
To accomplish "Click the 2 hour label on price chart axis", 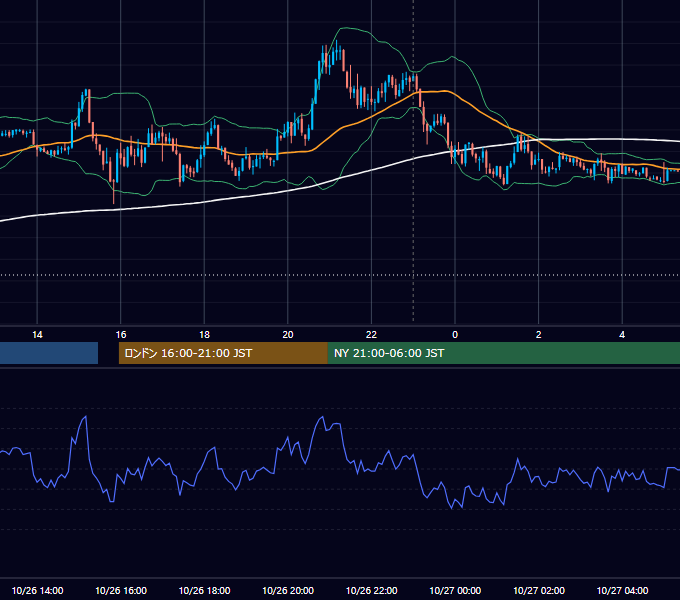I will [x=539, y=335].
